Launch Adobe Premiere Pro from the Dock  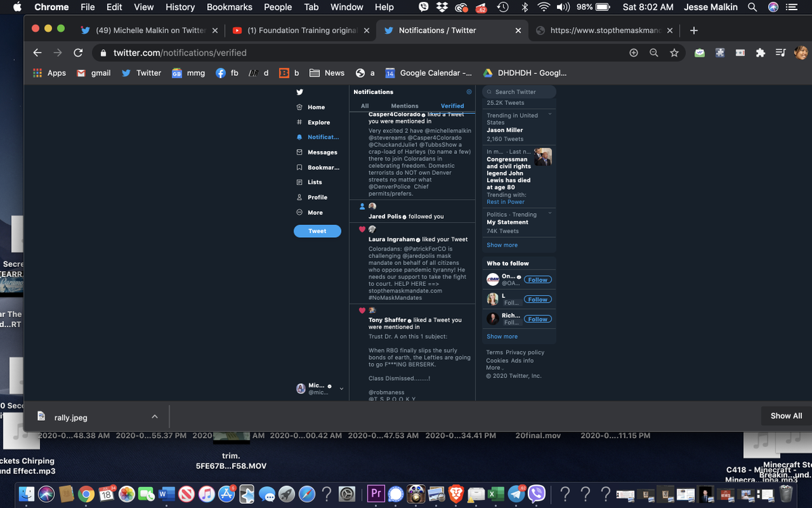(376, 494)
